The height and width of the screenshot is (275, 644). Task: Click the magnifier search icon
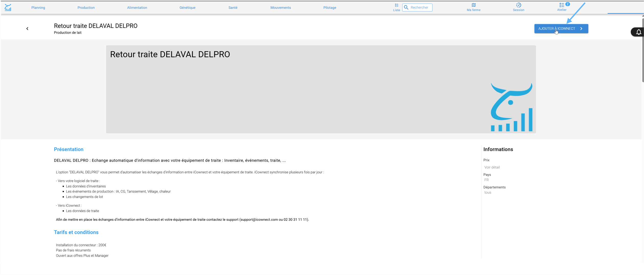pos(406,7)
